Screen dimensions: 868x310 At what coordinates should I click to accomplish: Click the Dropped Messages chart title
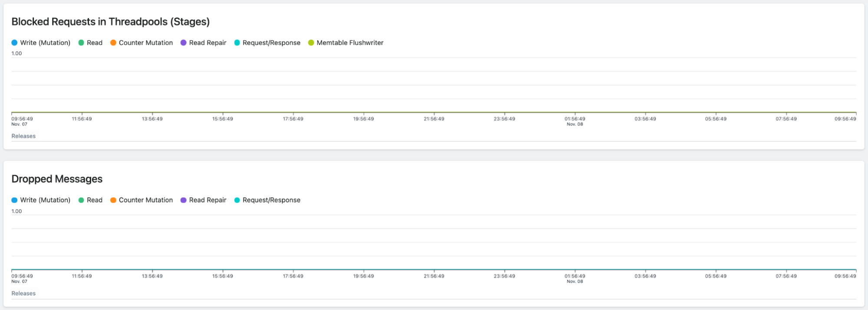[x=57, y=179]
